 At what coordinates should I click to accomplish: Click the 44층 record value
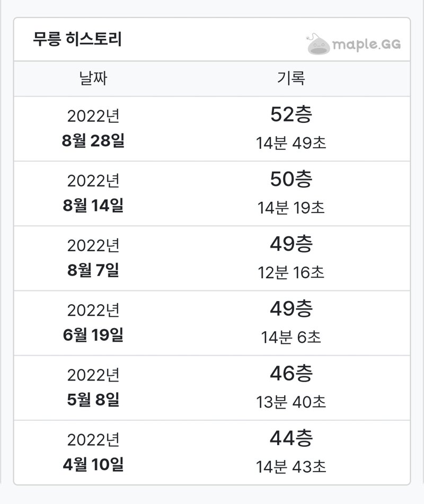(291, 438)
